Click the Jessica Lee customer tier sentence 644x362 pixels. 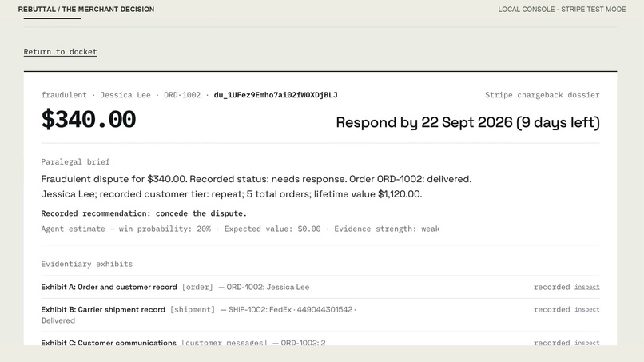tap(232, 194)
